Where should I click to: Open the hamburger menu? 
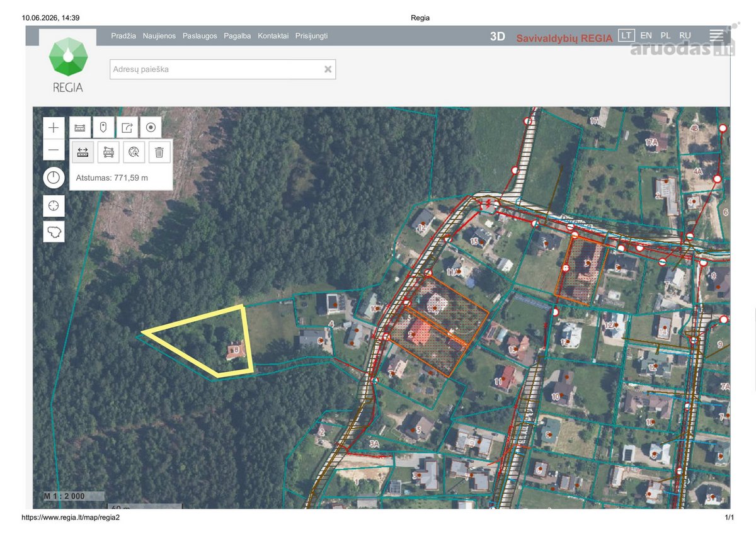tap(716, 36)
